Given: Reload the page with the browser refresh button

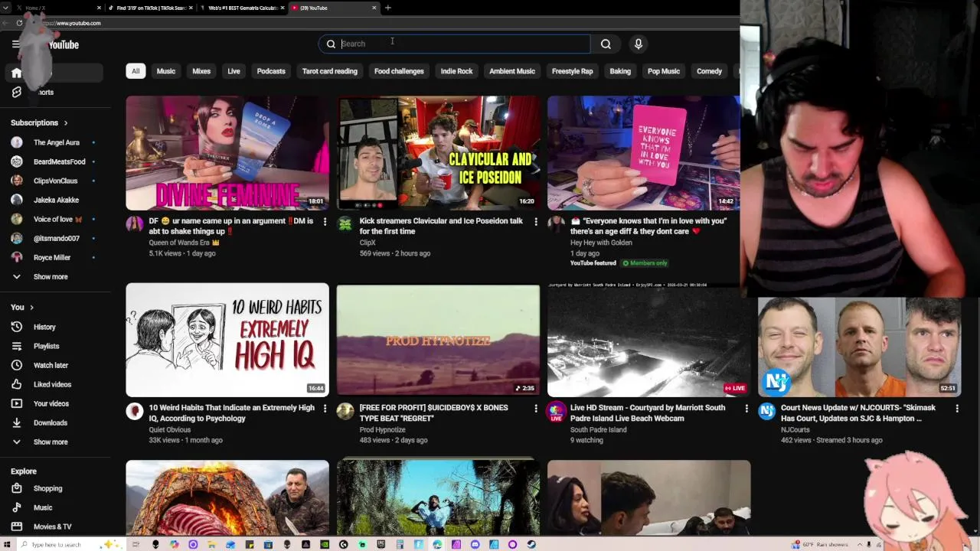Looking at the screenshot, I should click(19, 23).
